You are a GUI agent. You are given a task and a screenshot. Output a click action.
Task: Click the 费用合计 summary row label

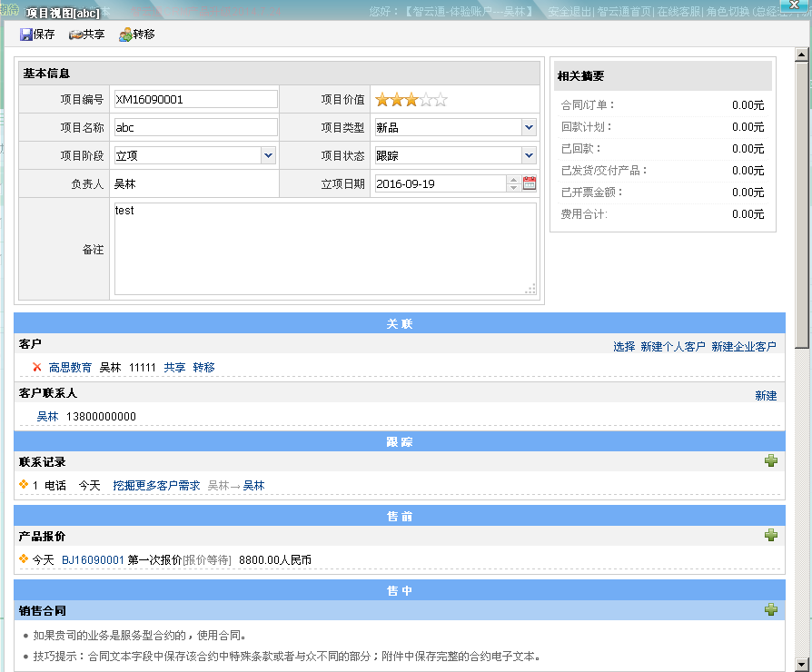click(584, 213)
